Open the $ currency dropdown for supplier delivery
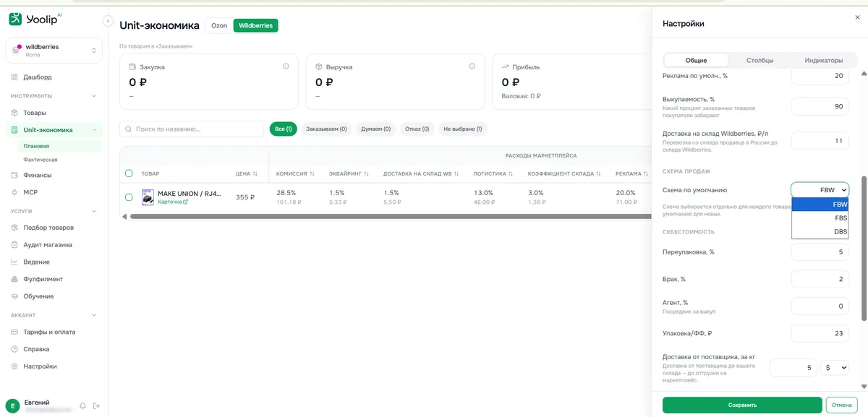Image resolution: width=868 pixels, height=417 pixels. coord(835,368)
